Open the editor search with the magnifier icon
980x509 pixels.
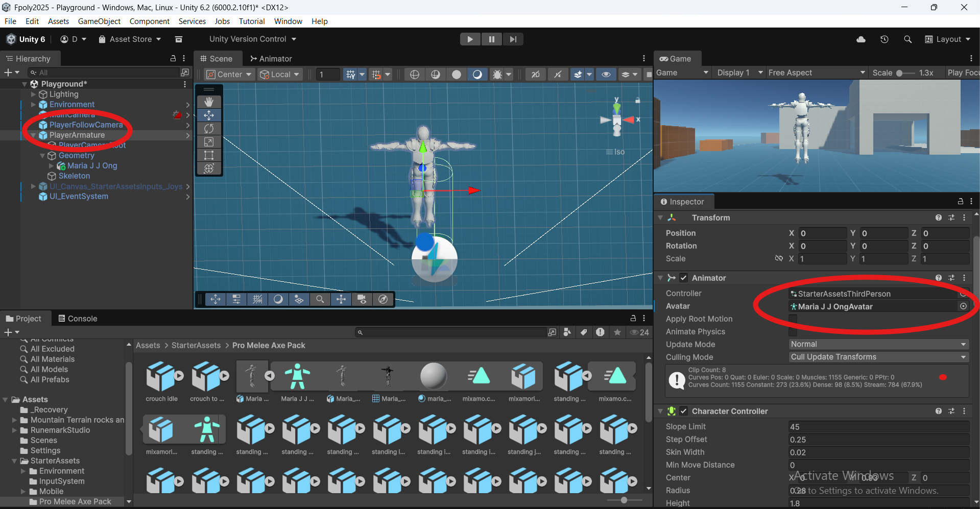point(907,39)
